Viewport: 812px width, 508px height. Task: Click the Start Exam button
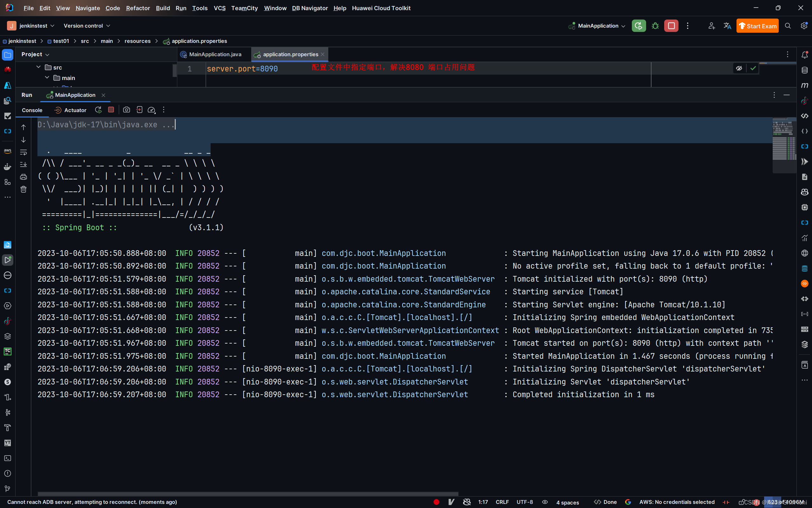point(757,26)
